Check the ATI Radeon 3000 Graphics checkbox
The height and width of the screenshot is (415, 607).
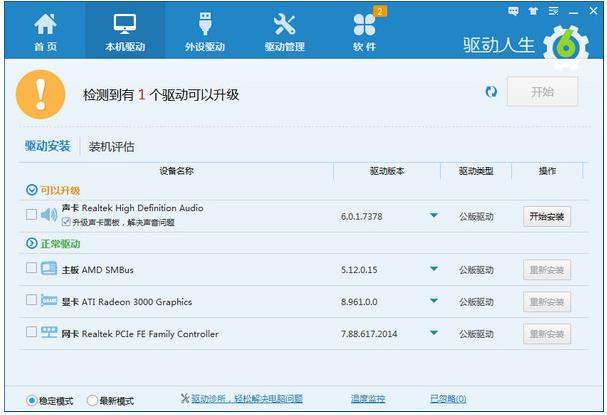[31, 300]
